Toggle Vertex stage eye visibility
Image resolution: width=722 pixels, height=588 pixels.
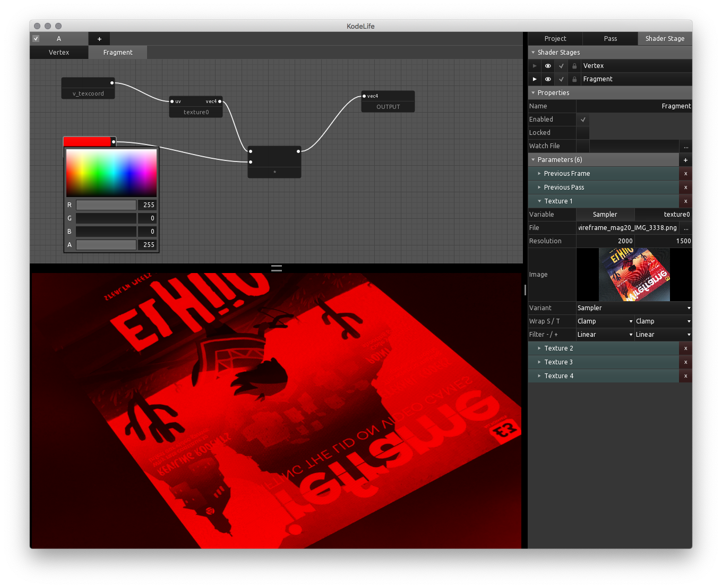pos(548,66)
